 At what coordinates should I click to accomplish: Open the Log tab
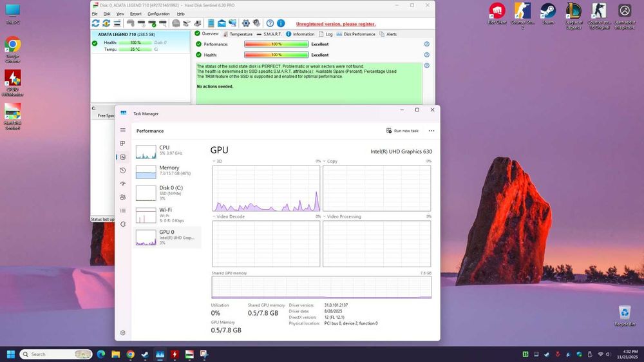point(326,34)
